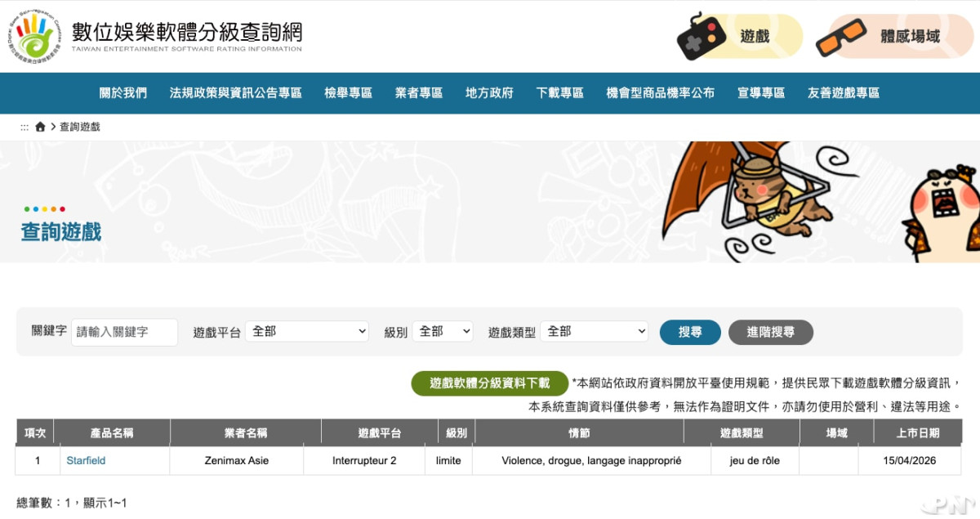Screen dimensions: 980x519
Task: Click the home icon in breadcrumb
Action: tap(41, 127)
